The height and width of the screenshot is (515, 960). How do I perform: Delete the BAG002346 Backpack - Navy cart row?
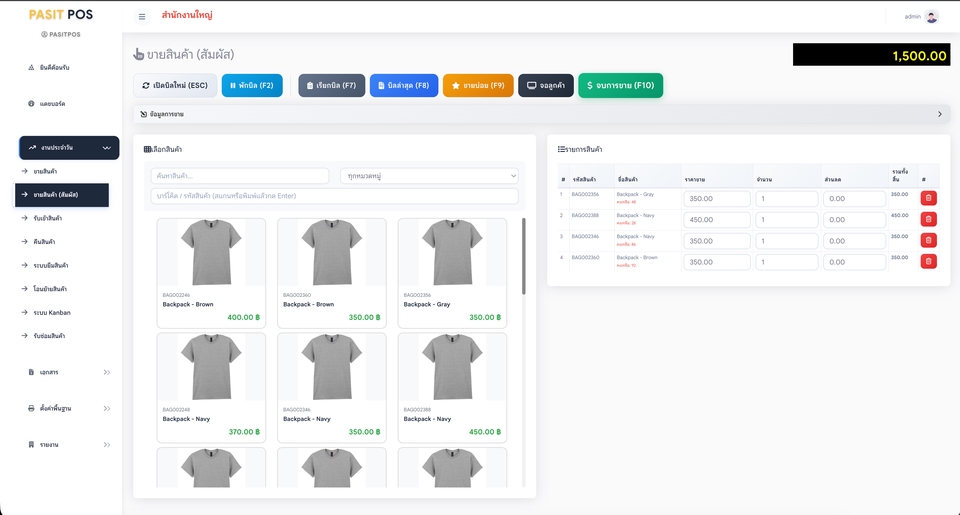point(928,240)
